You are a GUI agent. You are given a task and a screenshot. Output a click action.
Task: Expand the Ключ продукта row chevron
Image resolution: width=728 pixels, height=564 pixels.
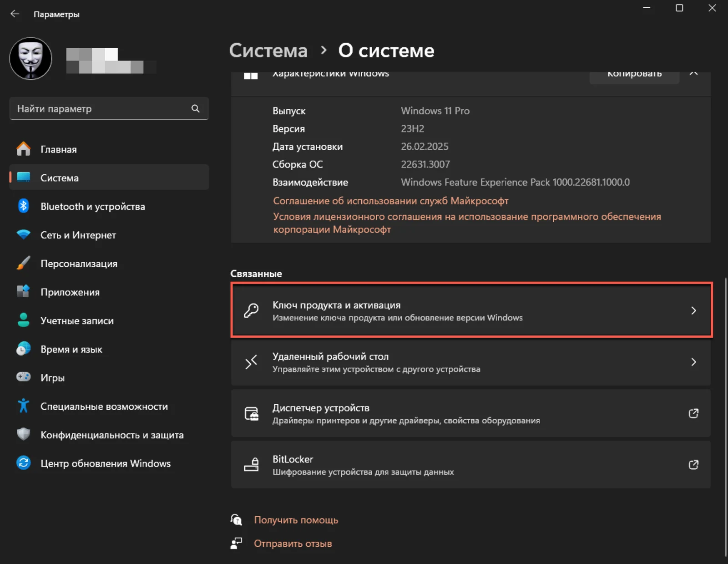(x=693, y=310)
